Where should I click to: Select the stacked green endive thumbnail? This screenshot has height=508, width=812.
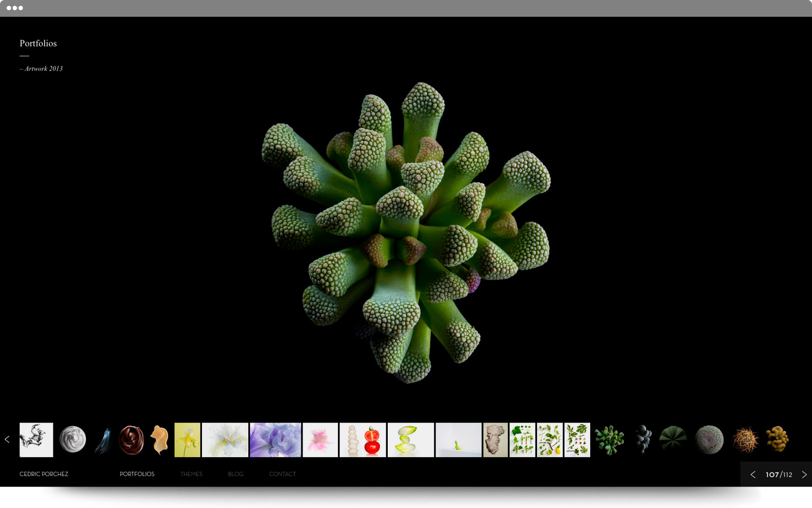coord(411,440)
